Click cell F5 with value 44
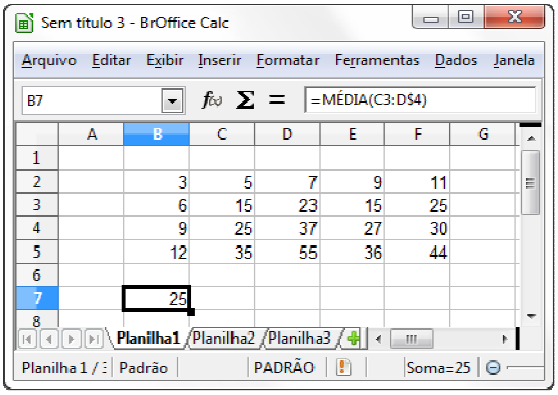 click(417, 251)
